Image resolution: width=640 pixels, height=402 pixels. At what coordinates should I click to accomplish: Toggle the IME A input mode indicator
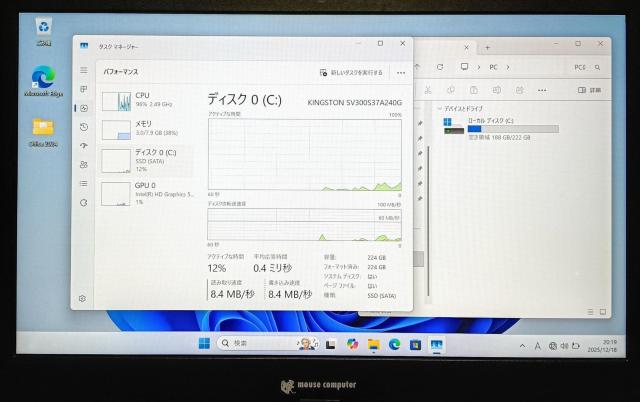coord(538,346)
